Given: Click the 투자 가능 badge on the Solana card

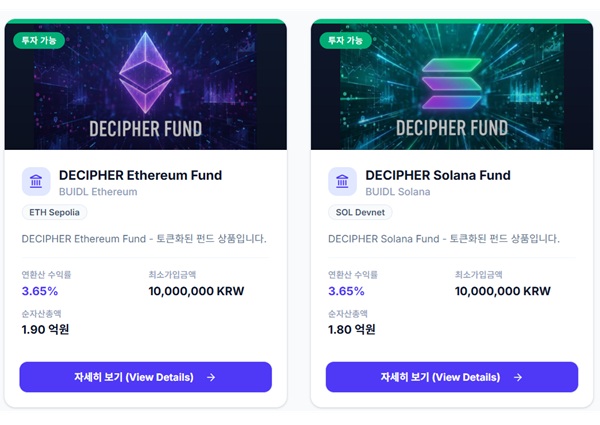Looking at the screenshot, I should [346, 40].
